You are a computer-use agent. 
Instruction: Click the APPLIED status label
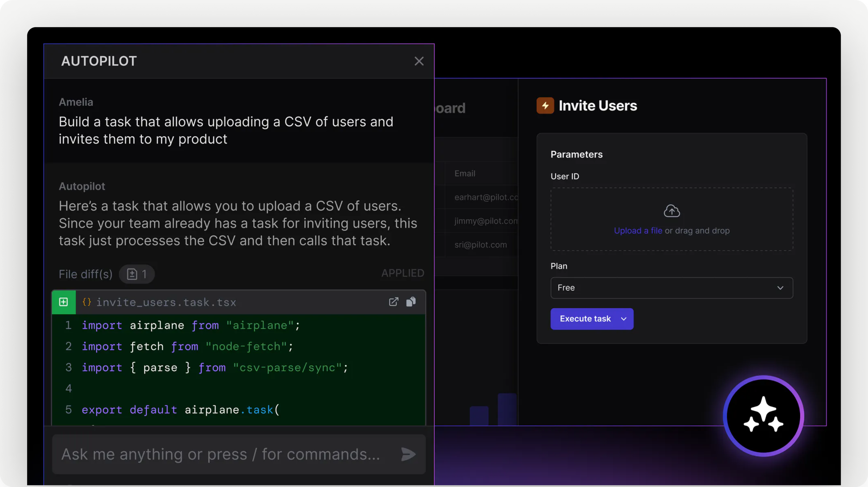coord(403,273)
